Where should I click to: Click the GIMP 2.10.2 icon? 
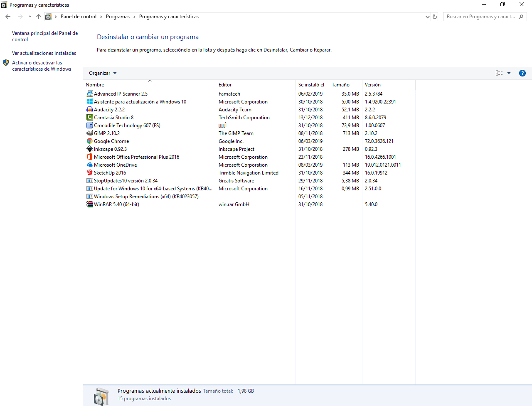point(89,133)
